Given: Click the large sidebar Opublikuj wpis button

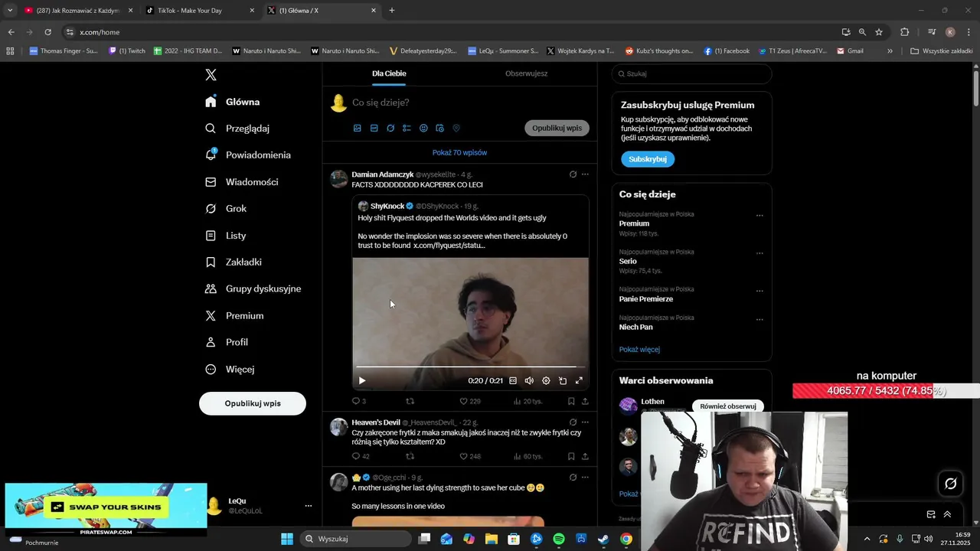Looking at the screenshot, I should pos(253,403).
